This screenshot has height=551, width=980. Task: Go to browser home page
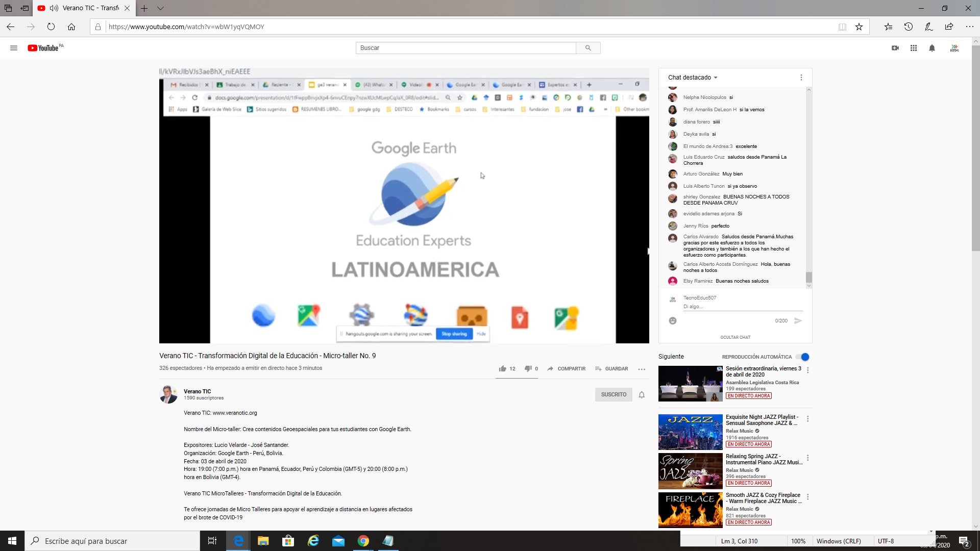71,27
